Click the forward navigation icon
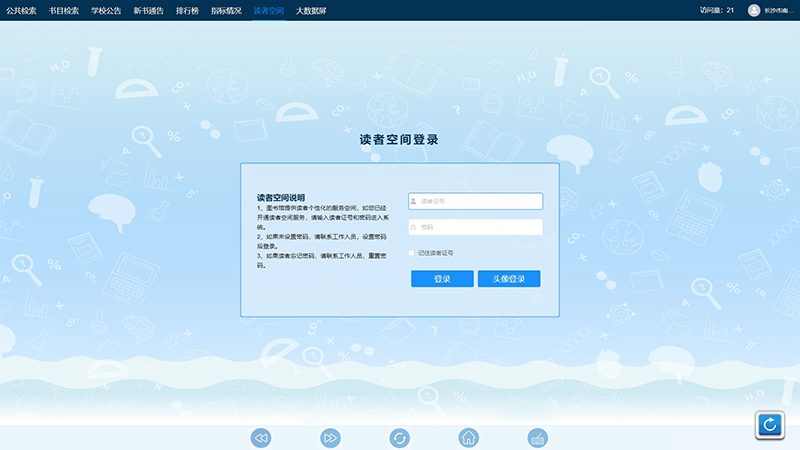Viewport: 800px width, 450px height. point(330,438)
